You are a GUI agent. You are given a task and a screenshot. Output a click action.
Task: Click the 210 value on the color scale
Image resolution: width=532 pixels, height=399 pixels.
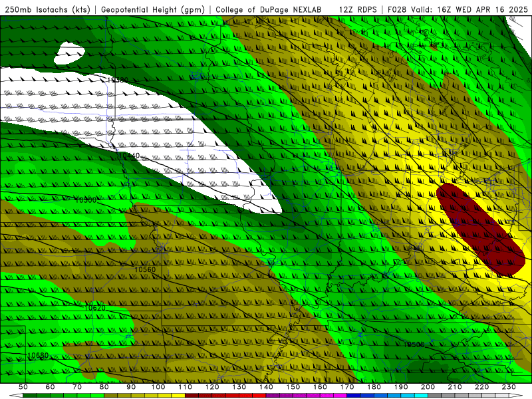tap(455, 387)
